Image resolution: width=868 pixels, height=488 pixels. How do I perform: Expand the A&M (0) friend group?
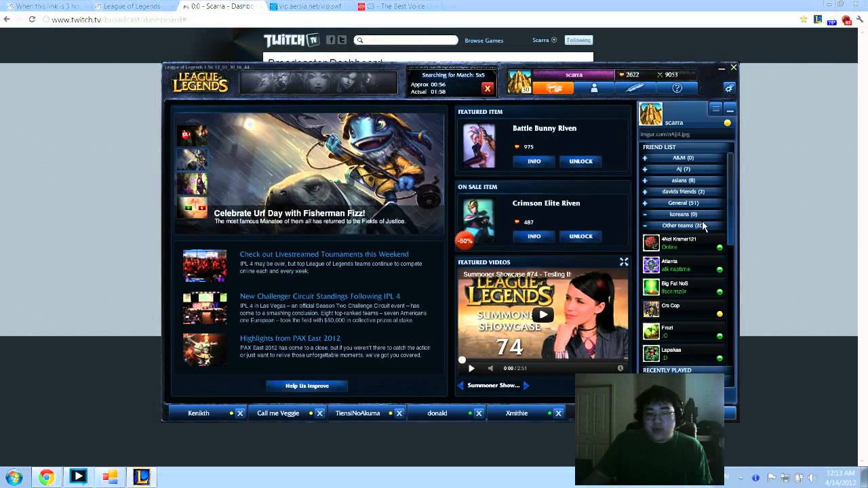(x=684, y=158)
